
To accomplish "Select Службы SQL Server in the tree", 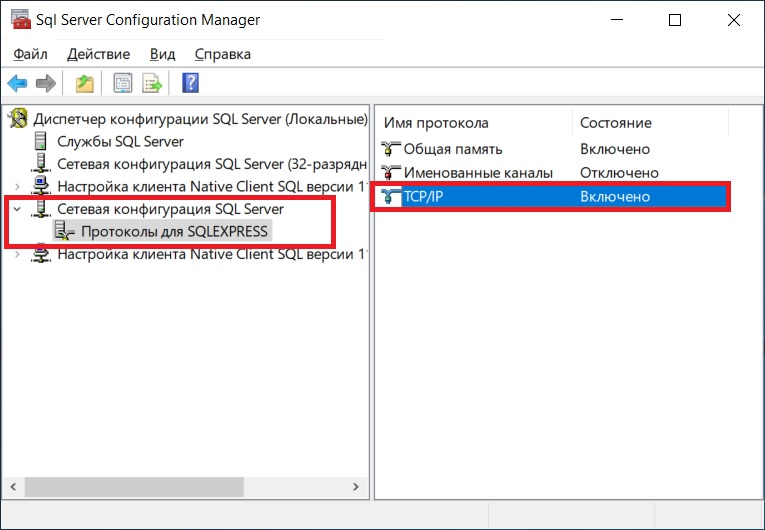I will pos(121,141).
